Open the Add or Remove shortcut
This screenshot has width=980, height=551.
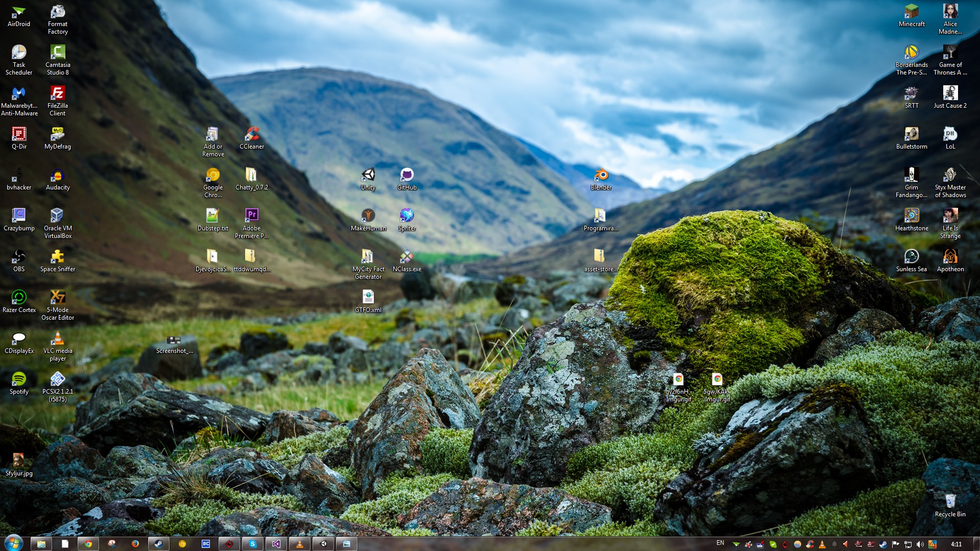click(x=213, y=142)
